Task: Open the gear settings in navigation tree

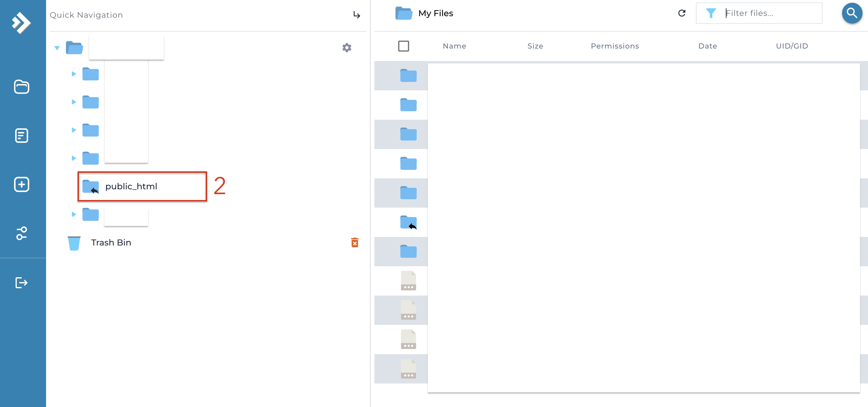Action: point(347,48)
